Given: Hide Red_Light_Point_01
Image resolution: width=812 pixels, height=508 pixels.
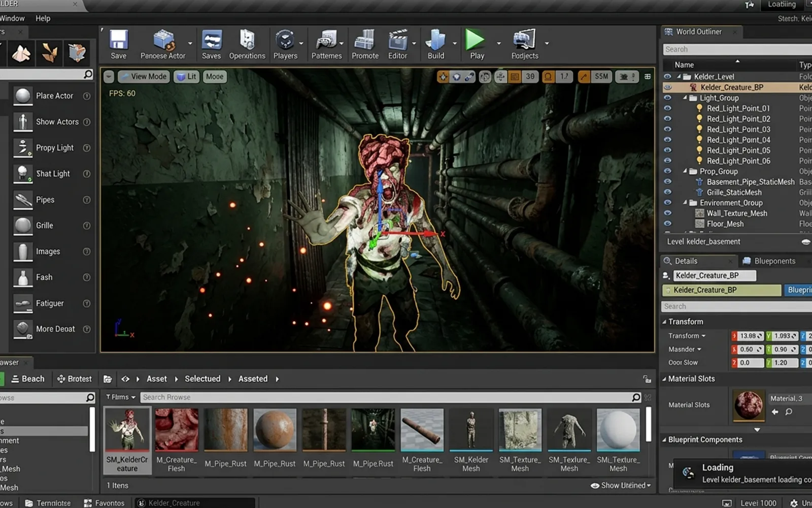Looking at the screenshot, I should point(667,108).
